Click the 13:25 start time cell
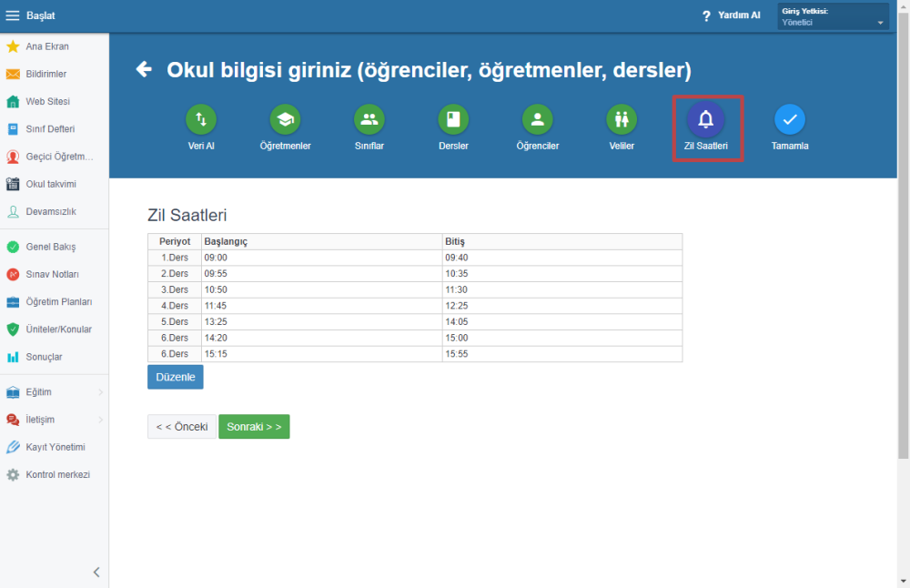 (321, 322)
